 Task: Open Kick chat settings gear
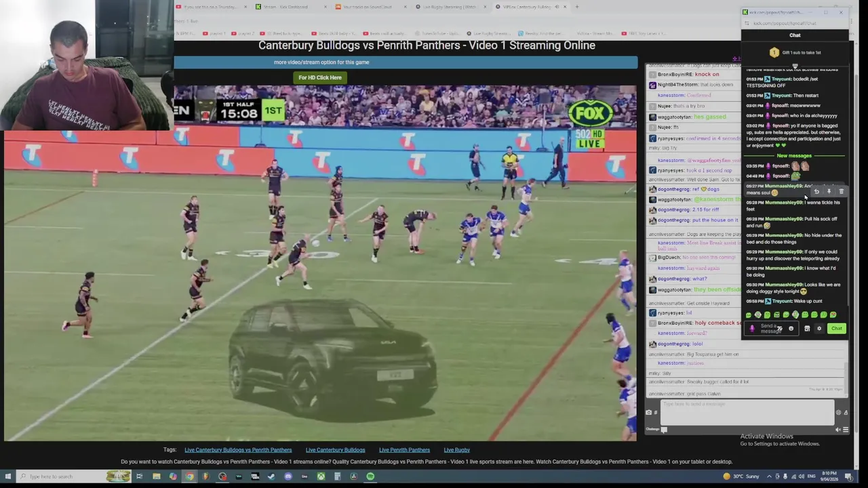click(819, 329)
